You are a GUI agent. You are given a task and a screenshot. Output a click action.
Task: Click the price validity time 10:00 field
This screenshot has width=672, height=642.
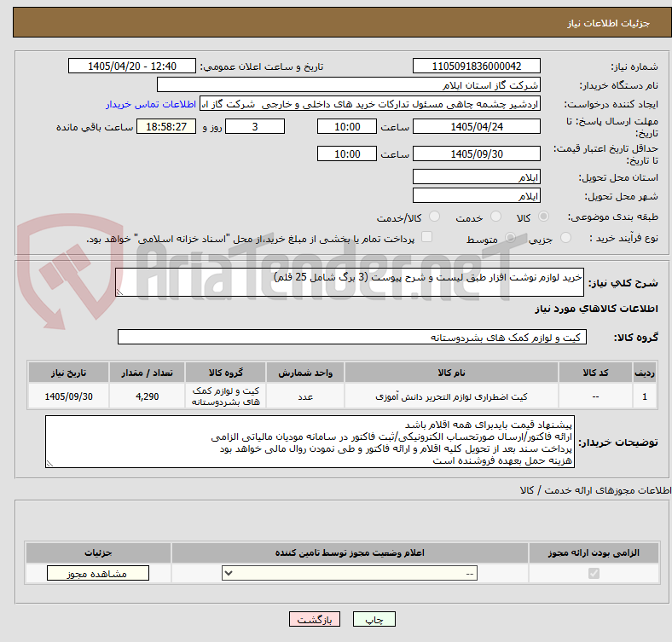(x=347, y=153)
